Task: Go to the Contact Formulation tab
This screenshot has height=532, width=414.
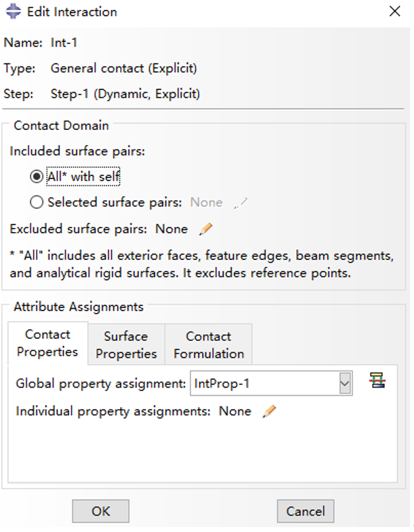Action: click(209, 345)
